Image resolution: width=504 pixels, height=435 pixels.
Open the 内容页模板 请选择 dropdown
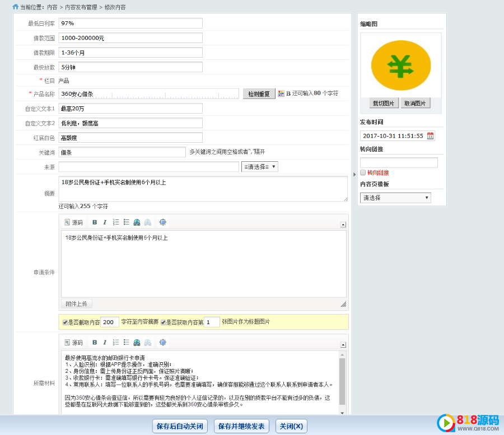pyautogui.click(x=395, y=198)
